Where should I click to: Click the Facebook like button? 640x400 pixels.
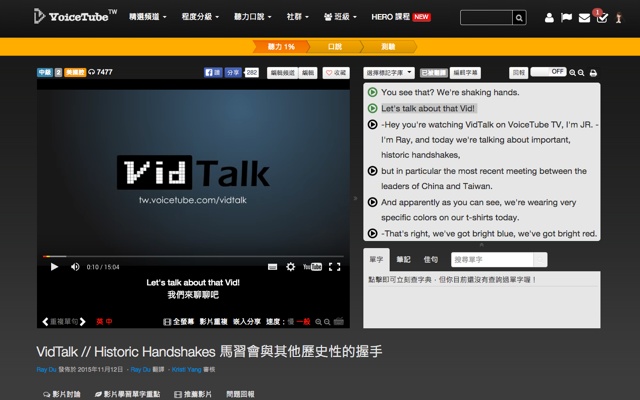[x=213, y=73]
